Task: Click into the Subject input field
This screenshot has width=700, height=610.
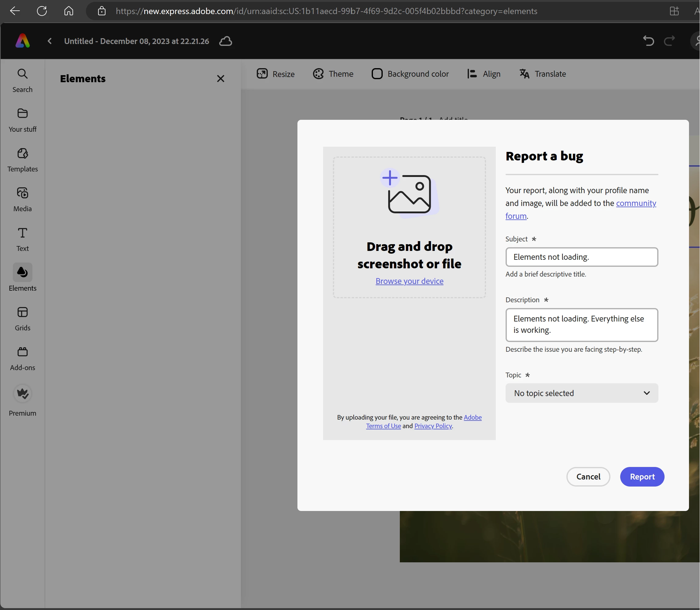Action: click(x=581, y=257)
